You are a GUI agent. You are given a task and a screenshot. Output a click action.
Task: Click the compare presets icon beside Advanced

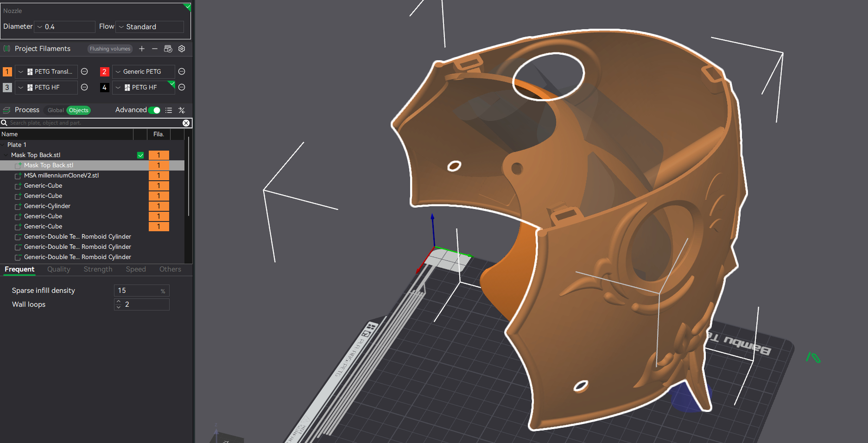182,110
